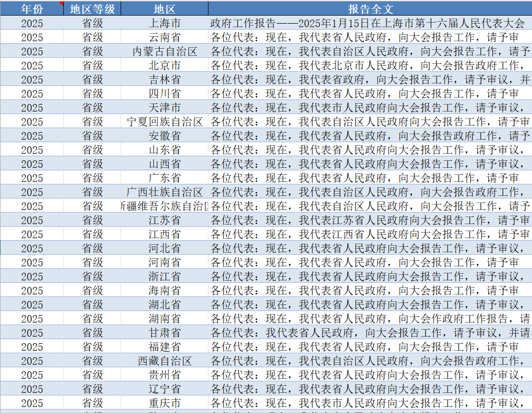
Task: Click the 重庆市 region cell
Action: (x=165, y=403)
